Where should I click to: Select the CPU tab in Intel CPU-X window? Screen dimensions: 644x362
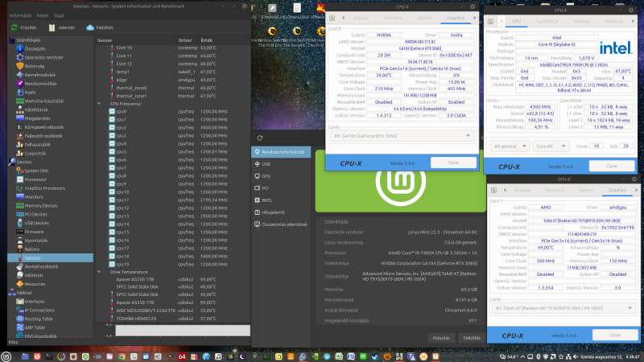(x=516, y=22)
